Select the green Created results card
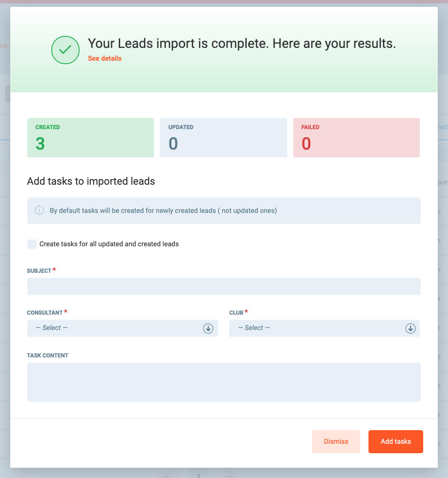 pos(90,138)
